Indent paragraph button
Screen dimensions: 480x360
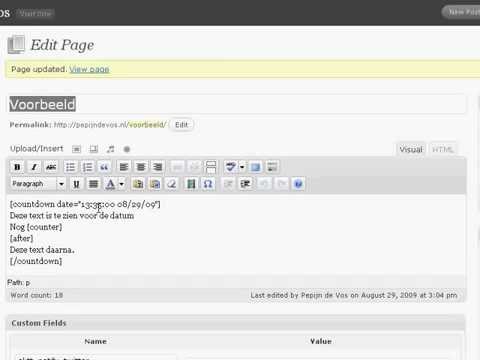[x=245, y=184]
